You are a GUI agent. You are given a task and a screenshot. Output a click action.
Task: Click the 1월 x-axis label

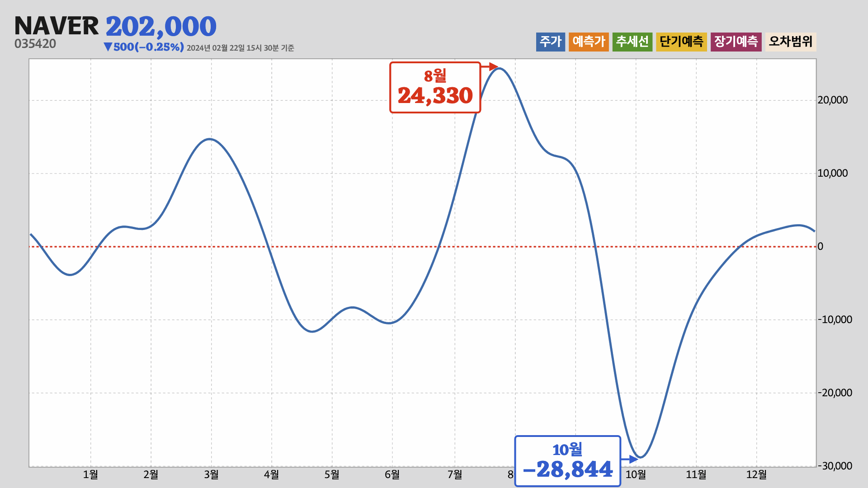pos(90,474)
